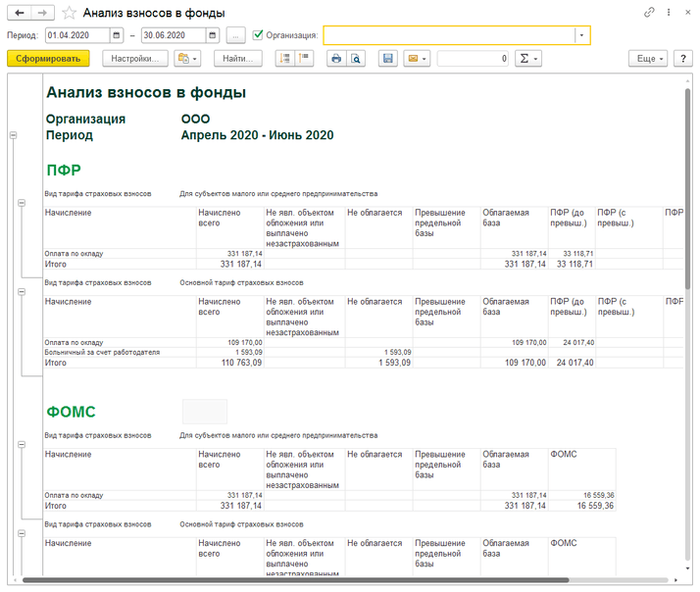700x592 pixels.
Task: Click the Сформировать button
Action: point(48,59)
